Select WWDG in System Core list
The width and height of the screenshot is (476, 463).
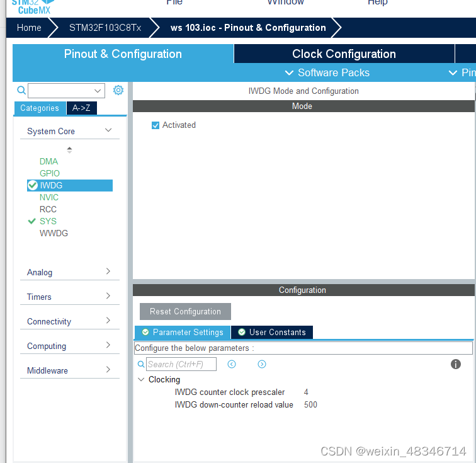(x=54, y=233)
